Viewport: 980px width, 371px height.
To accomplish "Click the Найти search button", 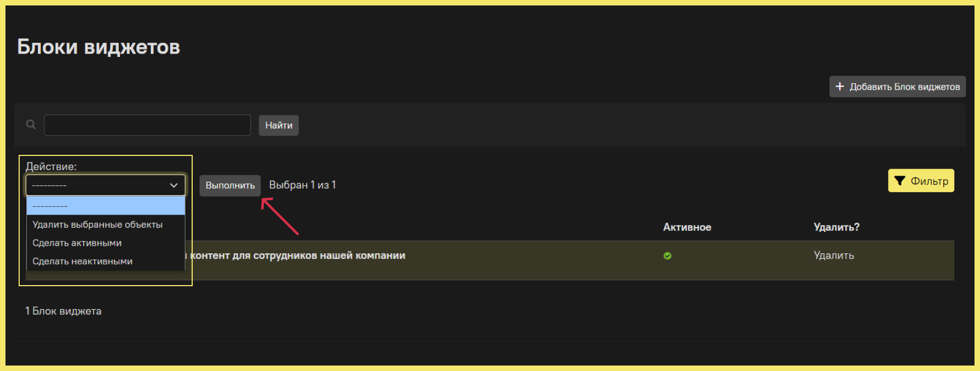I will coord(279,125).
